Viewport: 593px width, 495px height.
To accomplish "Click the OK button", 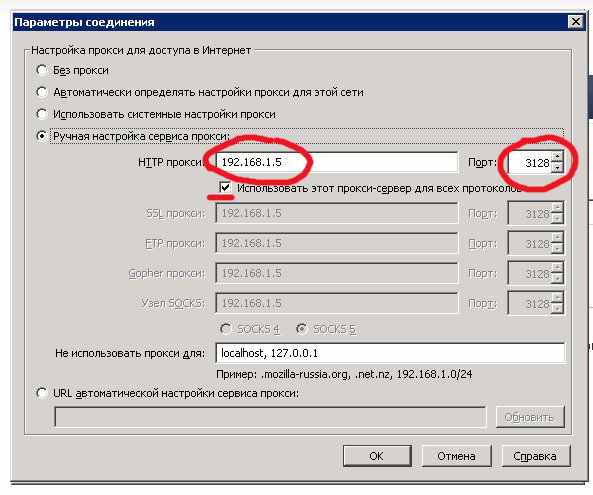I will coord(377,456).
